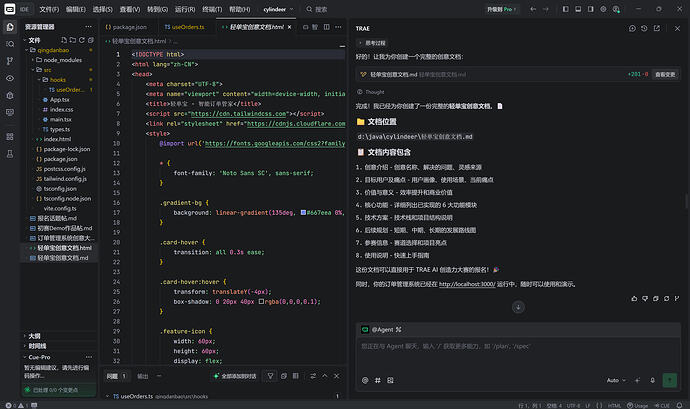Toggle the left sidebar layout icon
The height and width of the screenshot is (409, 690).
[565, 9]
